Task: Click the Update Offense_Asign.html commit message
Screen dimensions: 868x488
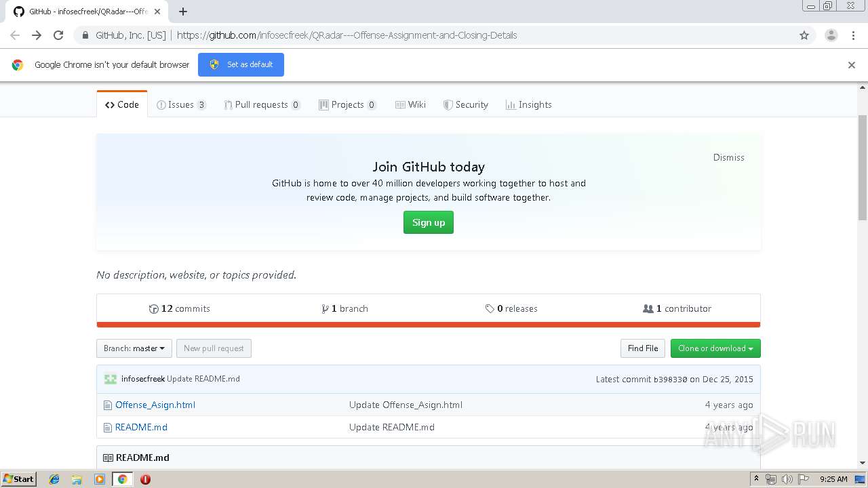Action: point(406,405)
